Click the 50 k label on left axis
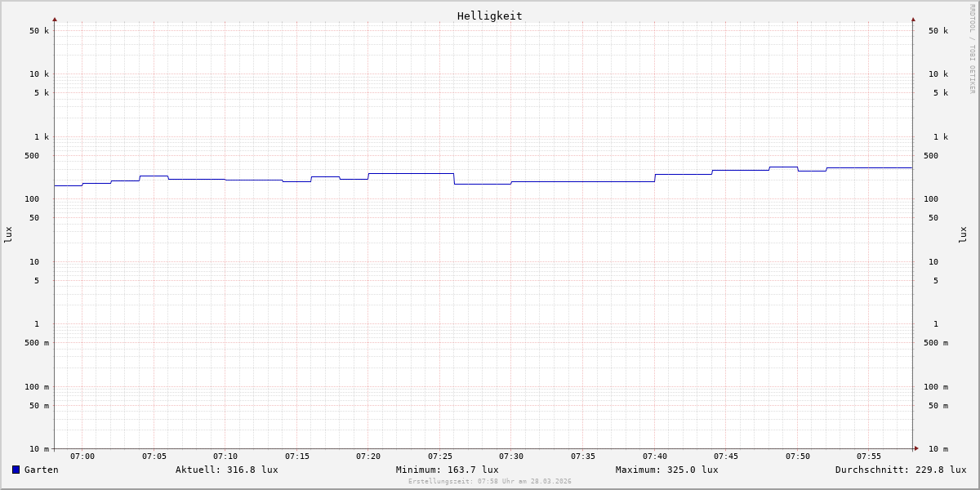The image size is (980, 490). [x=39, y=31]
